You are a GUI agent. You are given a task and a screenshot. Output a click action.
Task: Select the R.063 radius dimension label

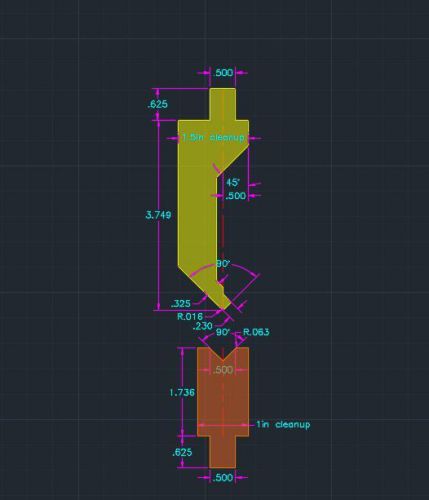click(256, 332)
